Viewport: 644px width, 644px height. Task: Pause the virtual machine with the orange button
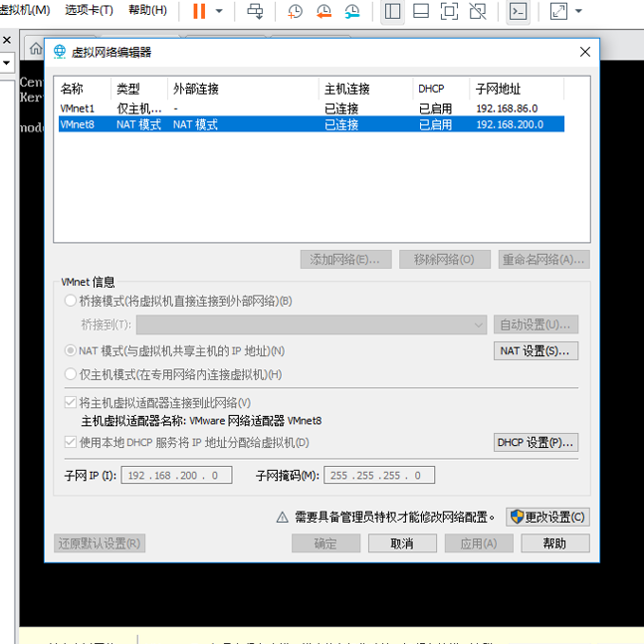199,11
